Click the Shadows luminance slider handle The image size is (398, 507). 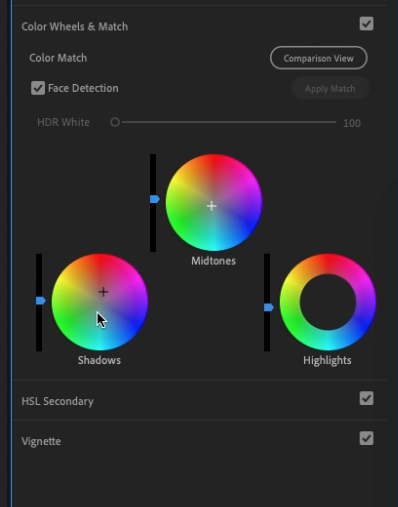[x=40, y=301]
